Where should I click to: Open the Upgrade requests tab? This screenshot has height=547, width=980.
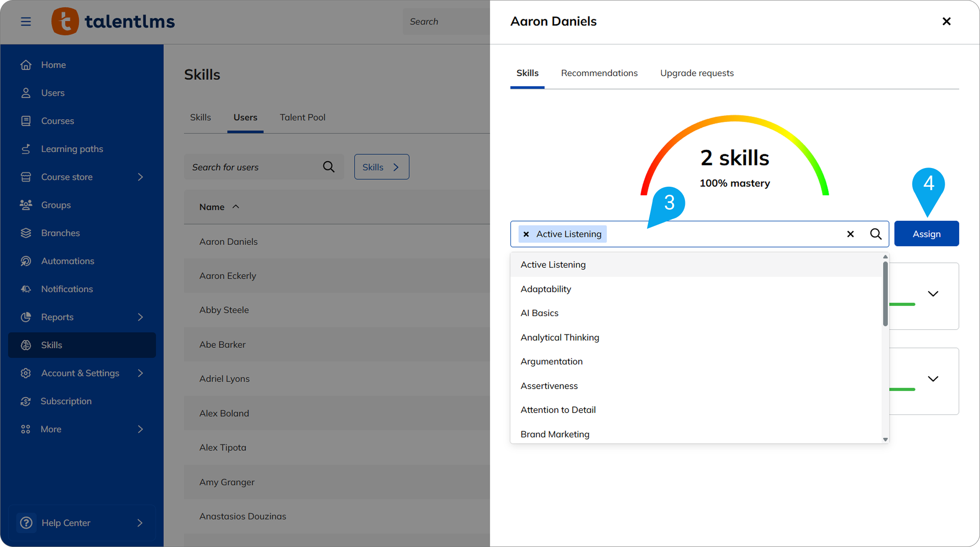pos(696,73)
